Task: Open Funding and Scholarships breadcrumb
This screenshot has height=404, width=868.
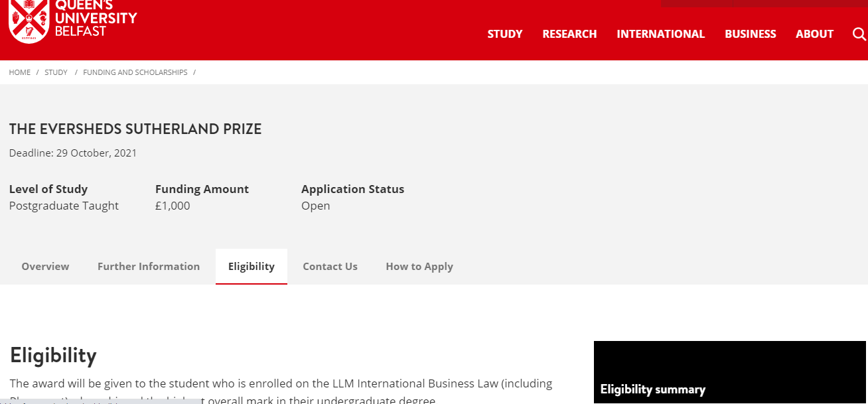Action: pyautogui.click(x=135, y=72)
